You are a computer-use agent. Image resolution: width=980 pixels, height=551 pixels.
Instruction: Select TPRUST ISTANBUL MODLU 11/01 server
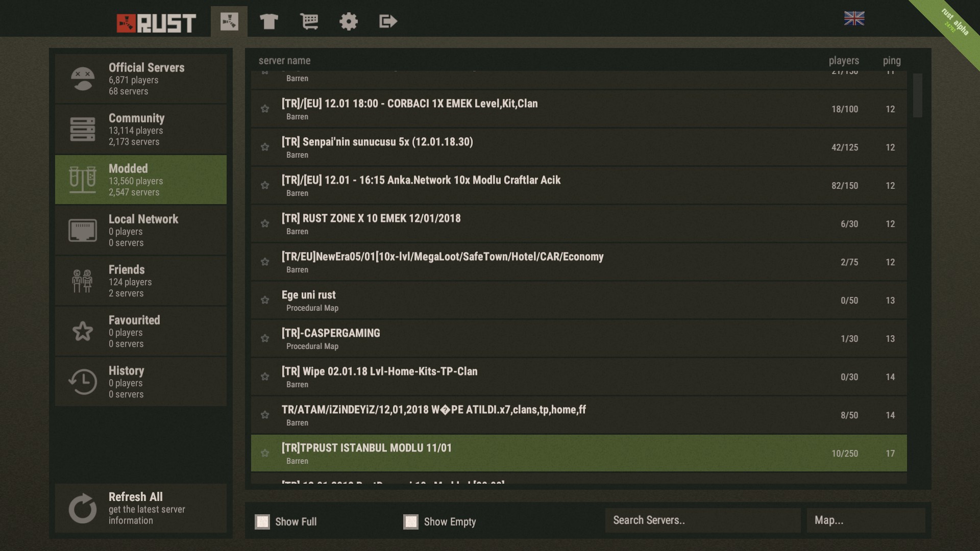tap(578, 453)
